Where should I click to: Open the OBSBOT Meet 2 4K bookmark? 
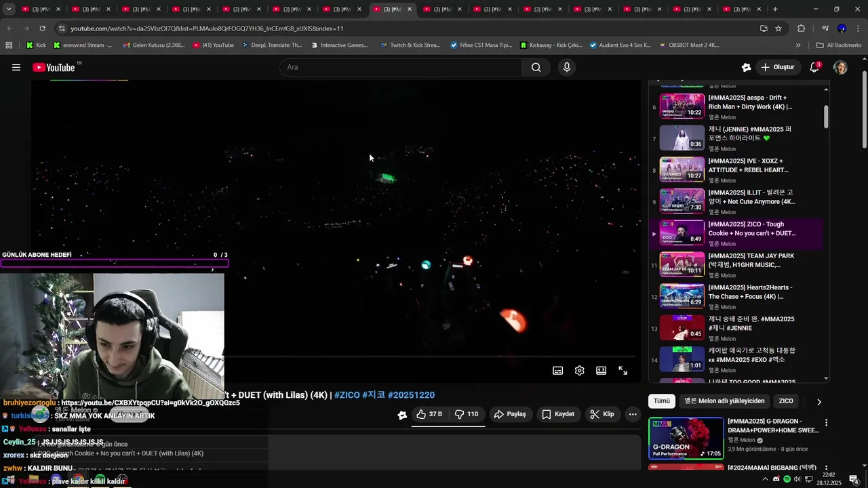pos(689,45)
